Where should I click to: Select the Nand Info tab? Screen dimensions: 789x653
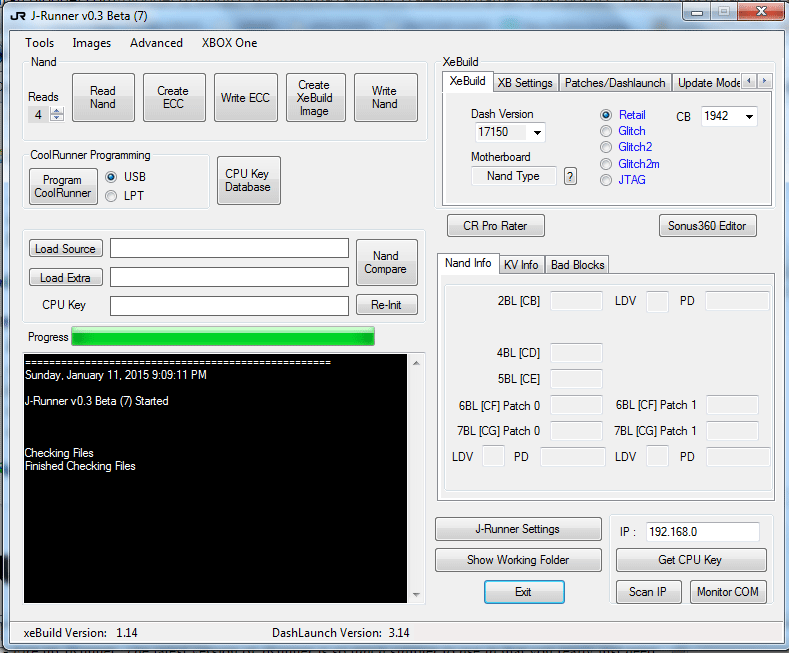(468, 263)
